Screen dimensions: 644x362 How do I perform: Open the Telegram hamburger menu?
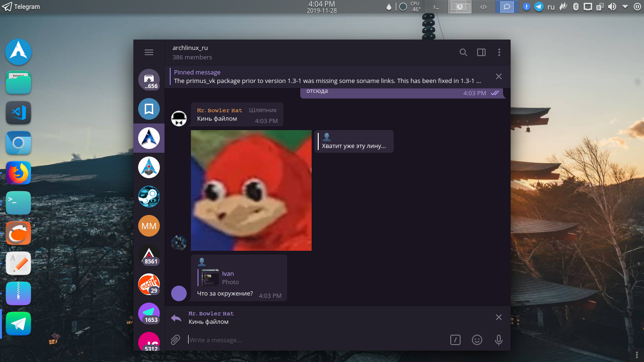(x=149, y=52)
